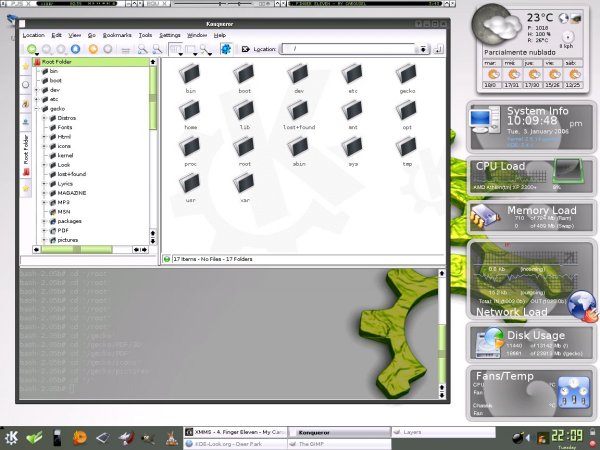
Task: Click the Reload toolbar icon in Konqueror
Action: click(x=93, y=48)
